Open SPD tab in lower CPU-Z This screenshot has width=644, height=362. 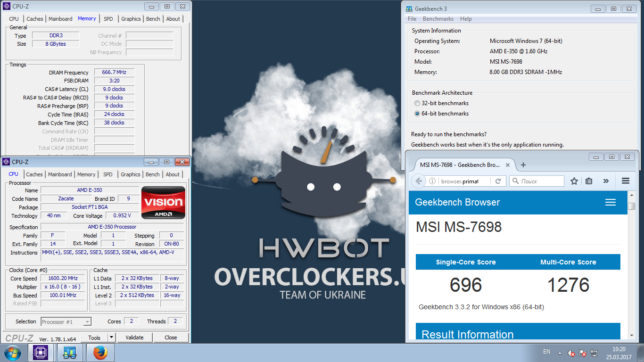click(x=108, y=174)
